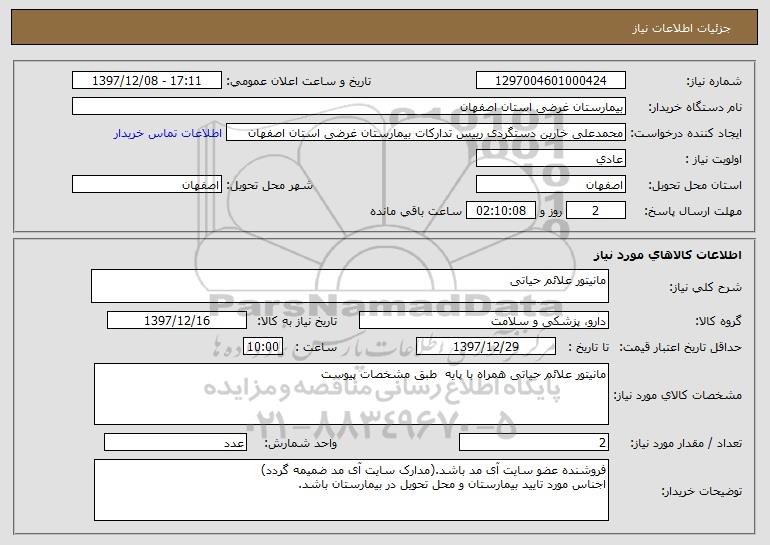The height and width of the screenshot is (545, 770).
Task: Click the نام دستگاه خریدار label
Action: click(695, 107)
